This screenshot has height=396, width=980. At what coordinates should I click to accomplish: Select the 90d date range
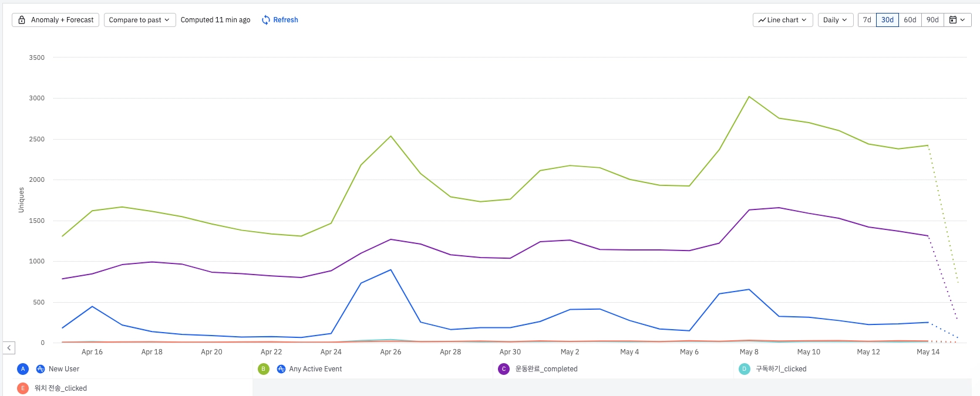point(932,20)
